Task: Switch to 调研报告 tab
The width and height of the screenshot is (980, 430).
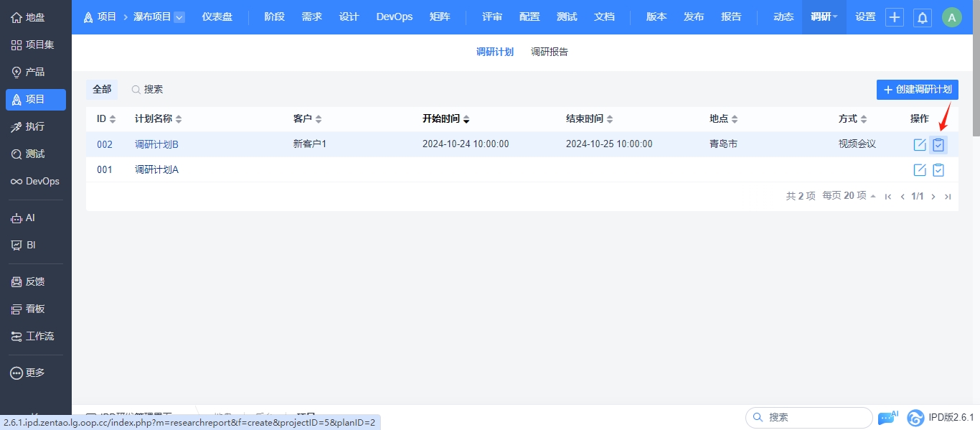Action: [x=550, y=52]
